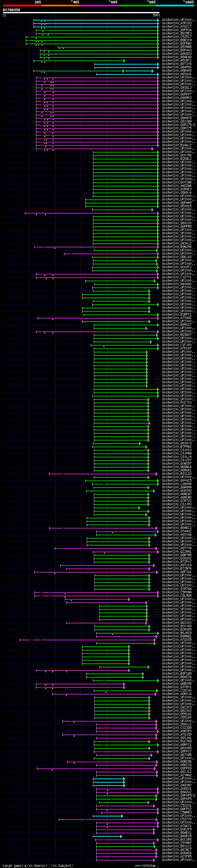Select hit label UniRef100_Q4SGL3
The height and width of the screenshot is (868, 197).
[x=177, y=88]
